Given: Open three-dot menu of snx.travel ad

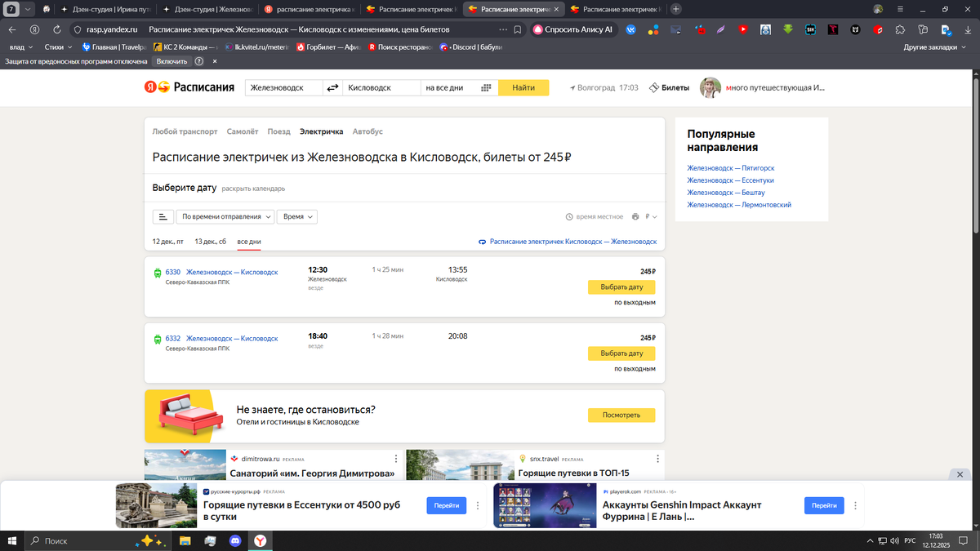Looking at the screenshot, I should pyautogui.click(x=658, y=459).
